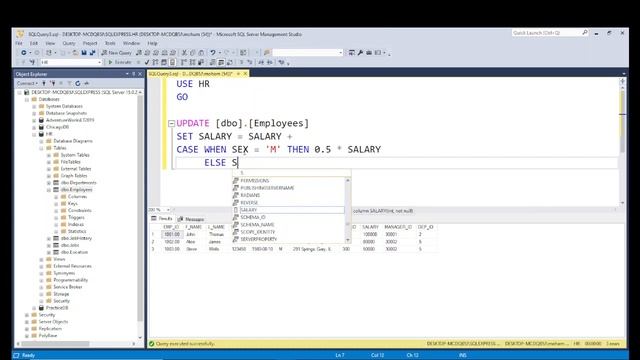Viewport: 640px width, 360px height.
Task: Select SALARY in the IntelliSense list
Action: tap(289, 210)
